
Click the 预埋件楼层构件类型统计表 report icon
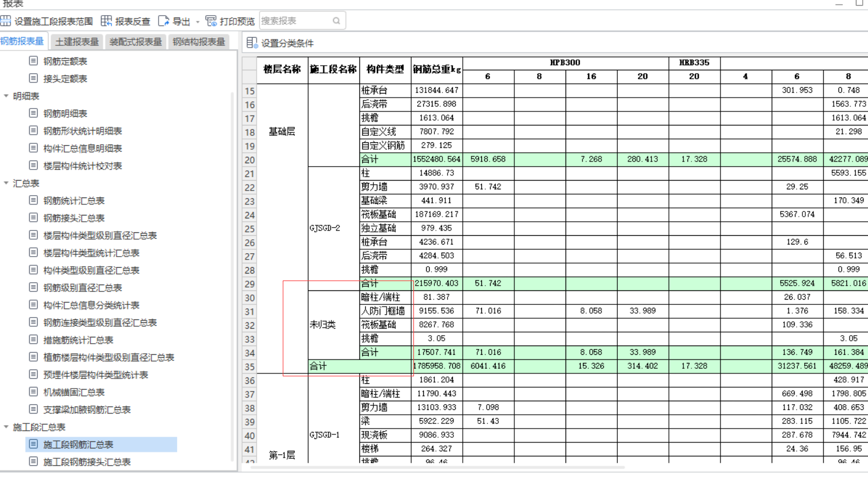pos(33,375)
